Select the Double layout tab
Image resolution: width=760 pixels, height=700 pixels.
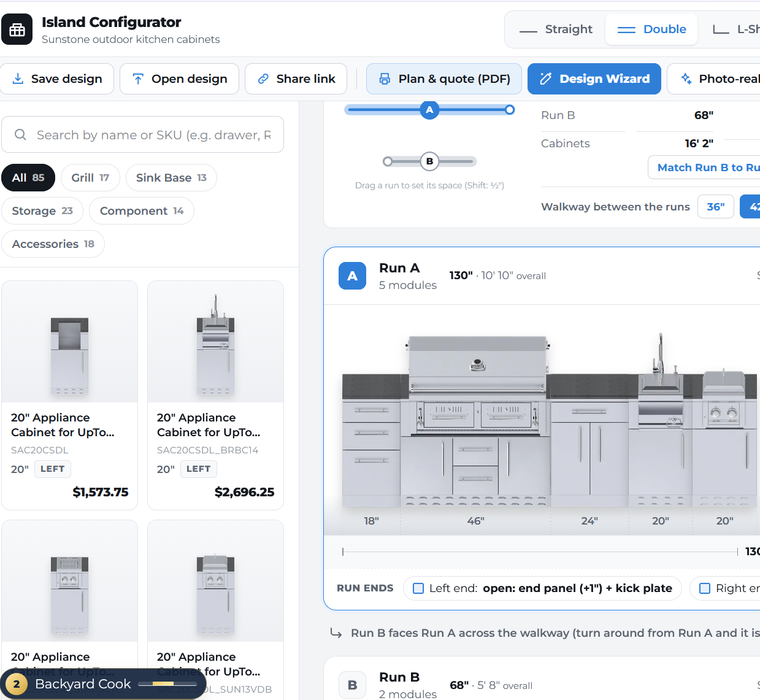[651, 29]
